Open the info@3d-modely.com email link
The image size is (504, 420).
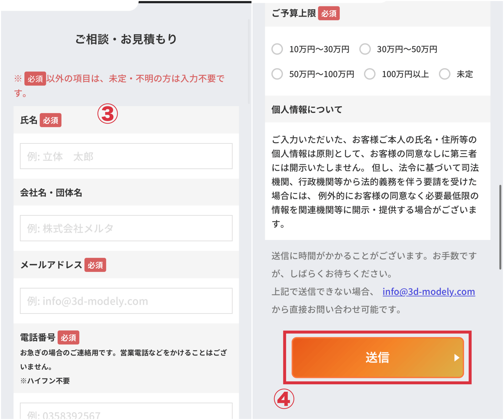[428, 292]
